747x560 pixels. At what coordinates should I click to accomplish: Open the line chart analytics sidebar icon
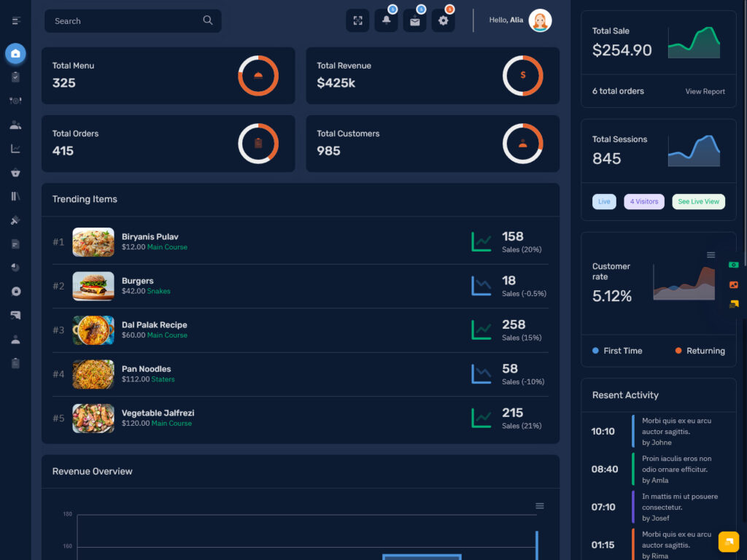coord(16,149)
